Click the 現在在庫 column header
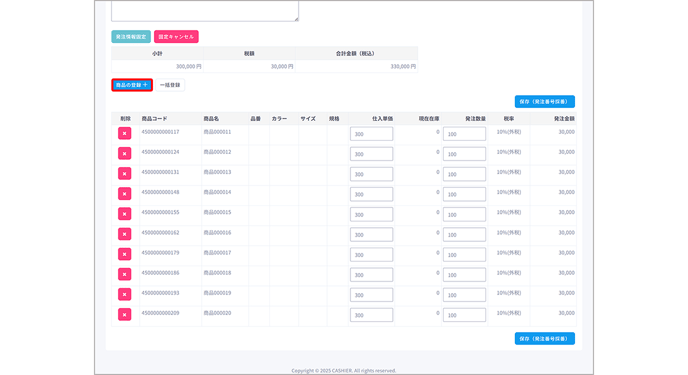The height and width of the screenshot is (375, 688). click(x=429, y=119)
